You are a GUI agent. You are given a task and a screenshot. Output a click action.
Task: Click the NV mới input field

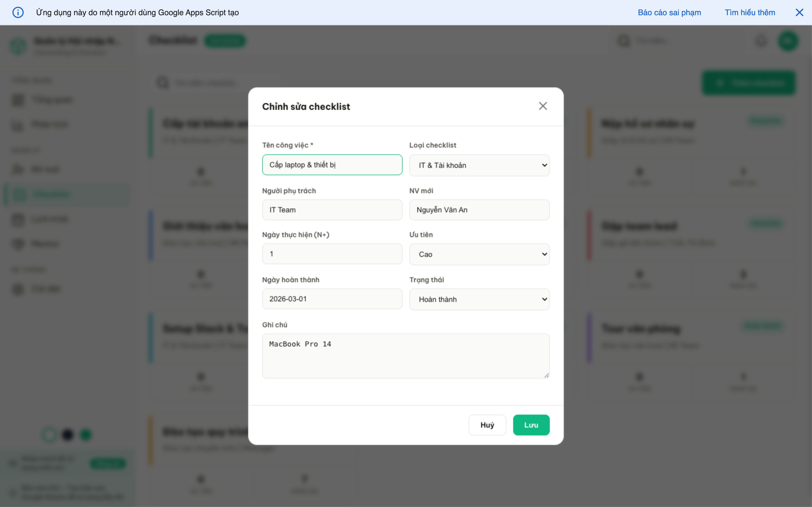479,210
